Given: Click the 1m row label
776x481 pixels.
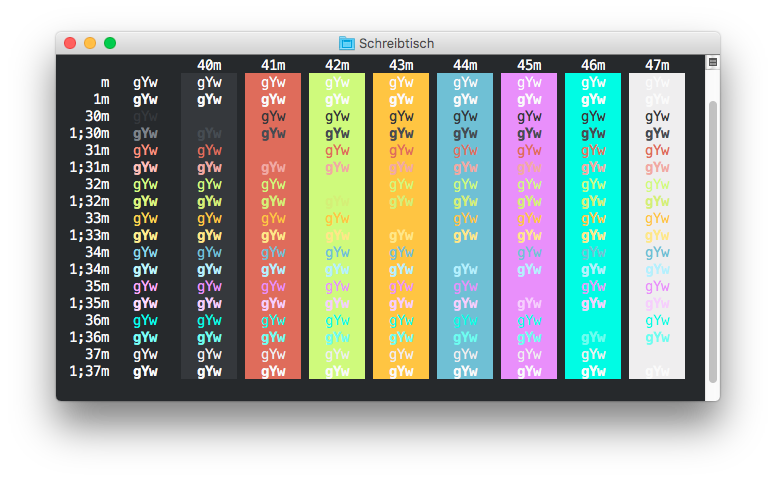Looking at the screenshot, I should 101,99.
